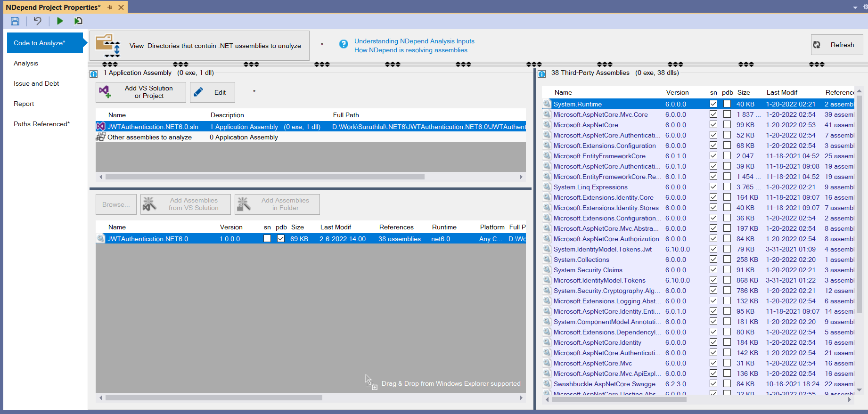Click the Swashbuckle.AspNetCore.Swagge... assembly icon
Viewport: 868px width, 414px height.
tap(547, 383)
